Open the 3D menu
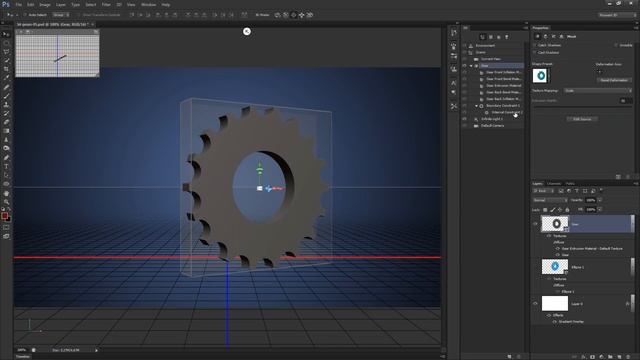 click(119, 4)
